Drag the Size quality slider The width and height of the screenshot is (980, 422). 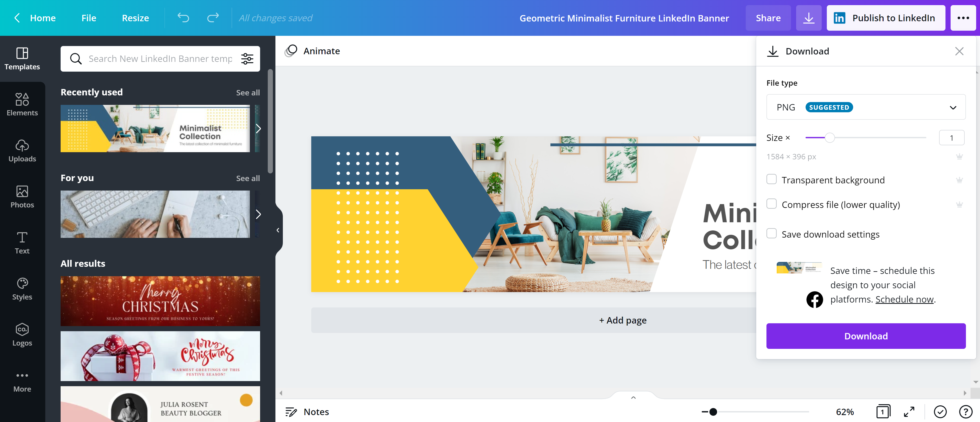(x=832, y=138)
